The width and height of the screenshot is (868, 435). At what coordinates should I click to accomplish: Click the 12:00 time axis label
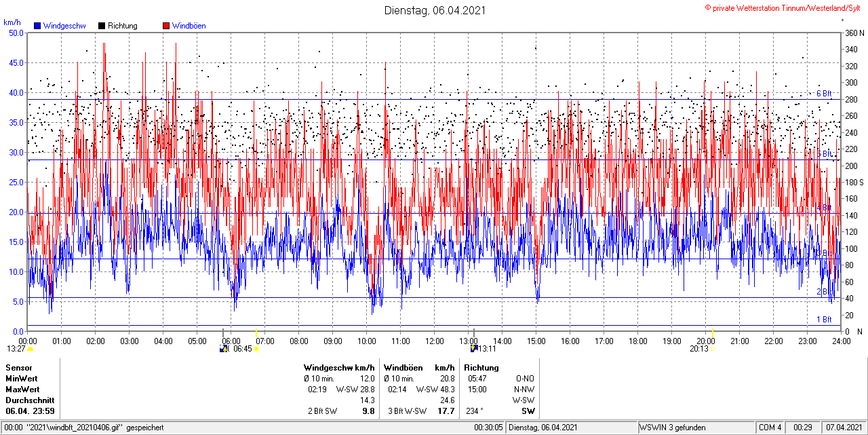coord(435,341)
